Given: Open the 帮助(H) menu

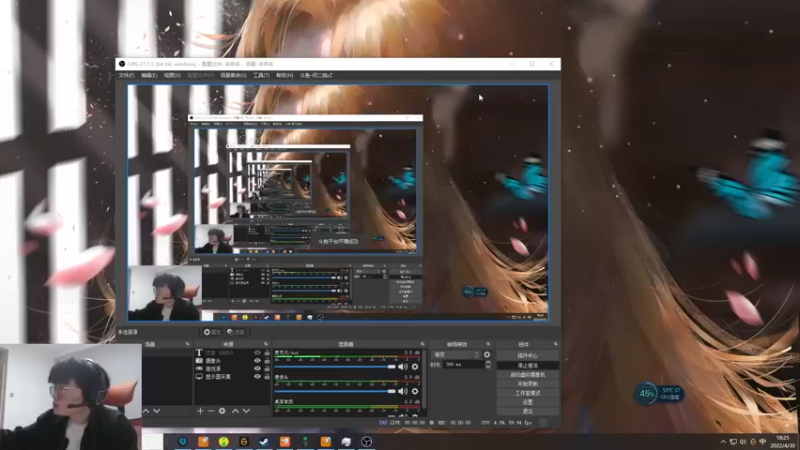Looking at the screenshot, I should (x=285, y=75).
